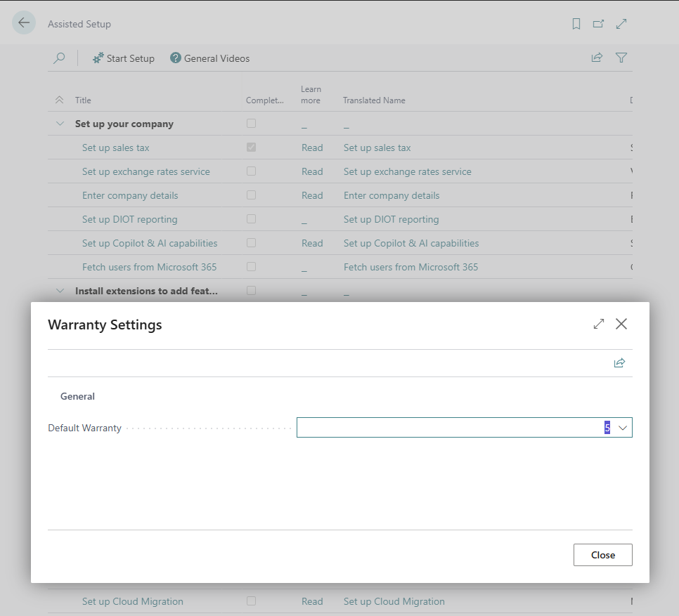Image resolution: width=679 pixels, height=616 pixels.
Task: Collapse the Install extensions group
Action: (x=60, y=290)
